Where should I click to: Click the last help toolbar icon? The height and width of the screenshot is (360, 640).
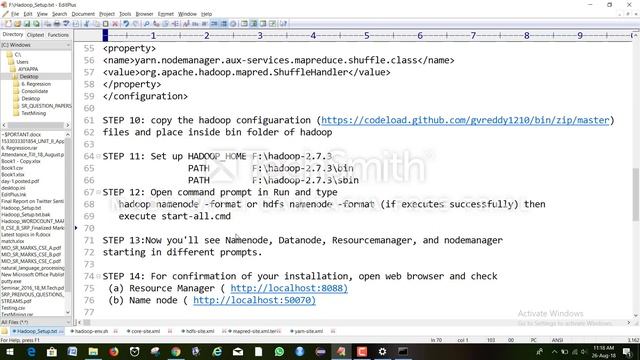click(283, 24)
